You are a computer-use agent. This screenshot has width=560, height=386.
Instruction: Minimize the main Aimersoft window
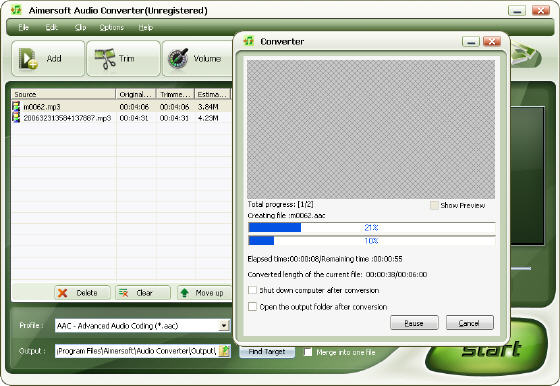click(517, 10)
